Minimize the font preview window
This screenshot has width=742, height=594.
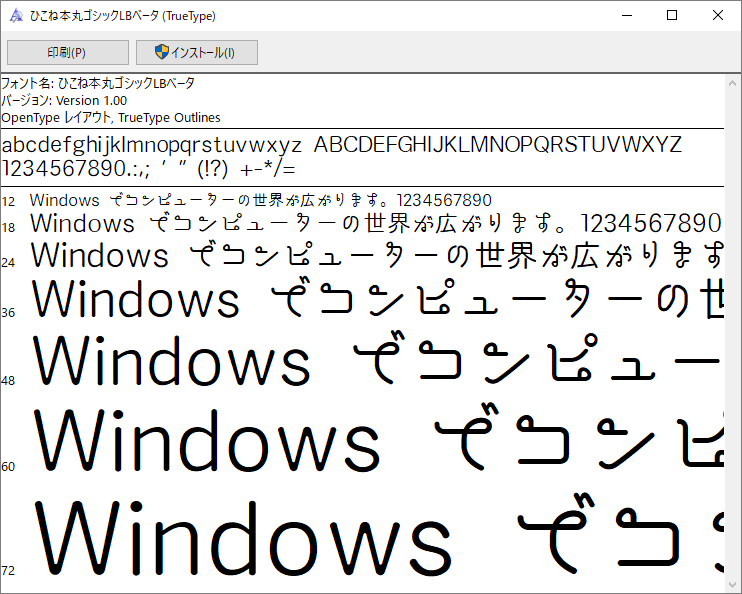point(625,16)
